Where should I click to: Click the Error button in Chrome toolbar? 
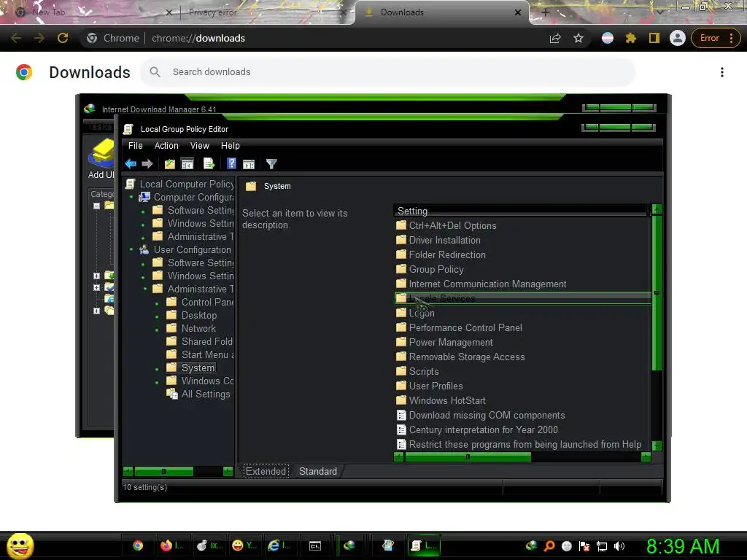(716, 38)
